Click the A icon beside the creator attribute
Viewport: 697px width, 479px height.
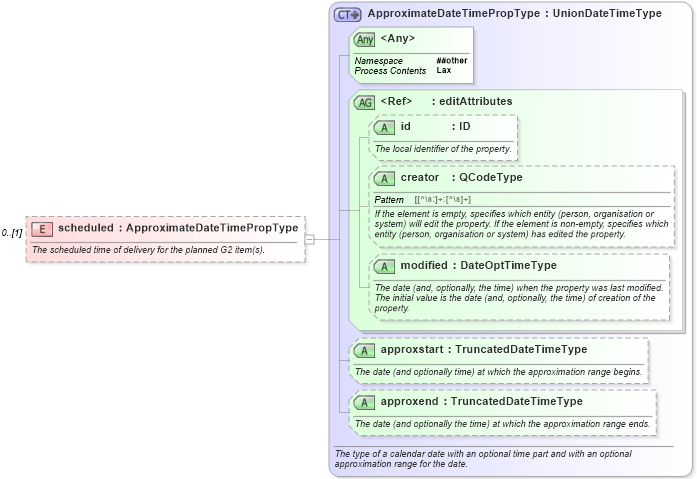pyautogui.click(x=384, y=179)
